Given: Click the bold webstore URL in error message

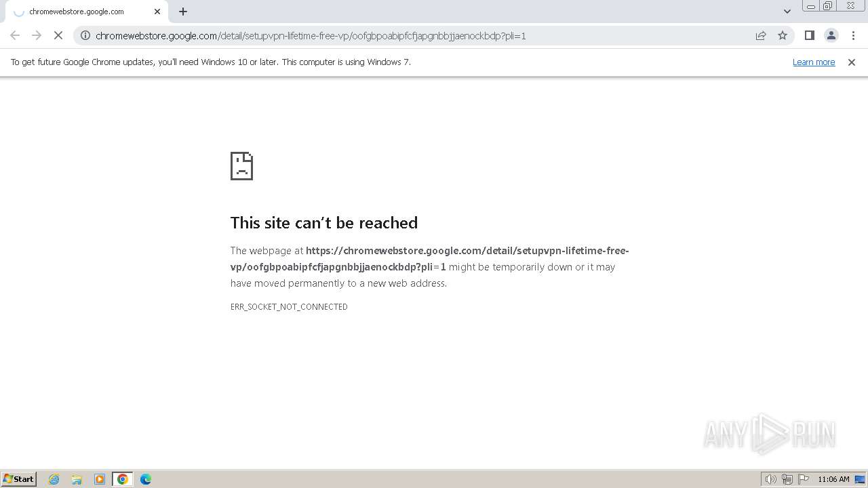Looking at the screenshot, I should [x=429, y=258].
